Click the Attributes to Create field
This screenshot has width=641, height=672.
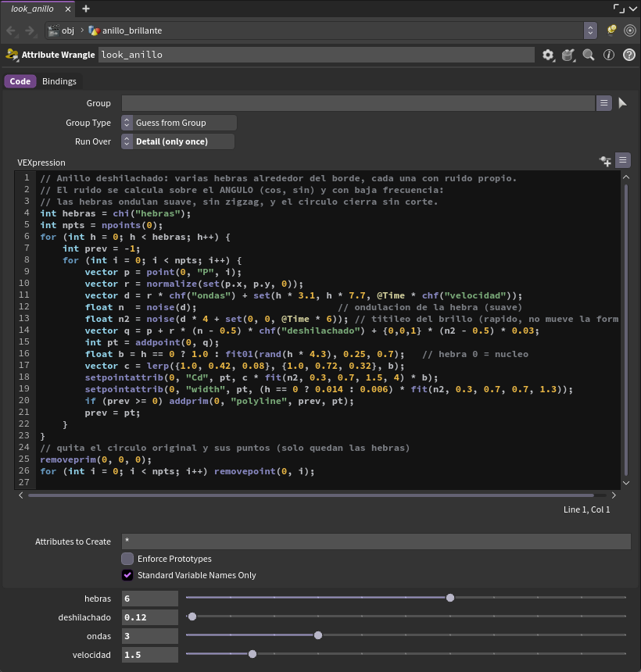tap(376, 542)
